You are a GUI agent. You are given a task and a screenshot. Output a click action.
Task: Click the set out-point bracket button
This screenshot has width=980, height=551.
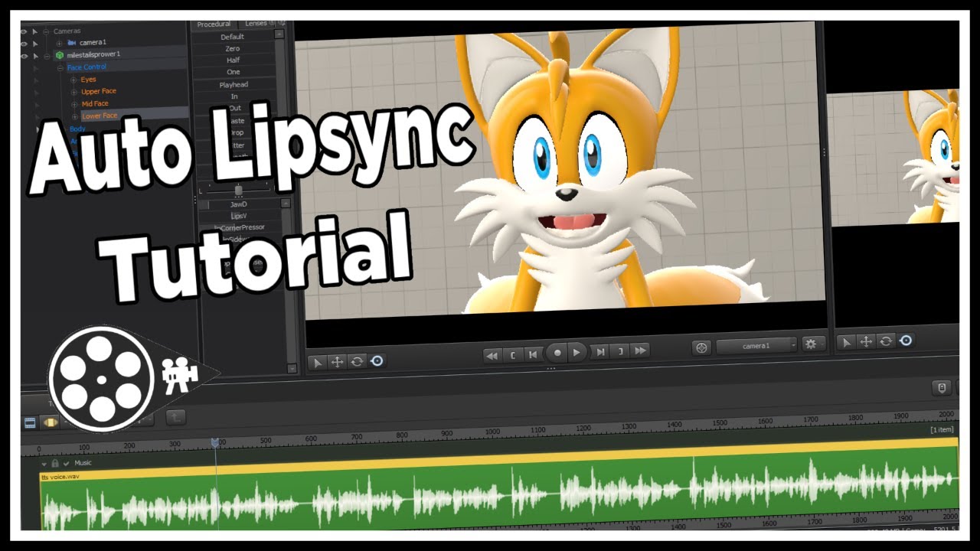click(621, 350)
